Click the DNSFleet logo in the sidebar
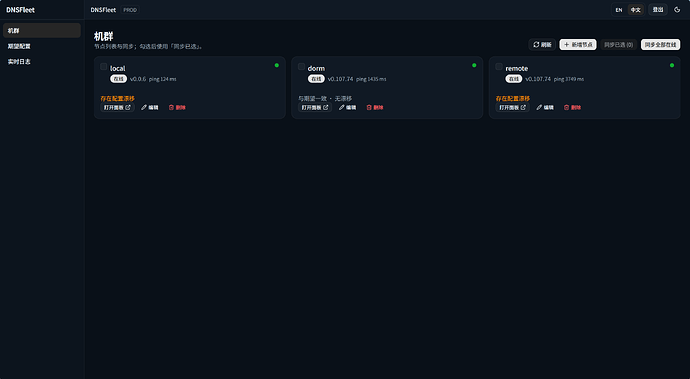Image resolution: width=690 pixels, height=379 pixels. [x=20, y=10]
